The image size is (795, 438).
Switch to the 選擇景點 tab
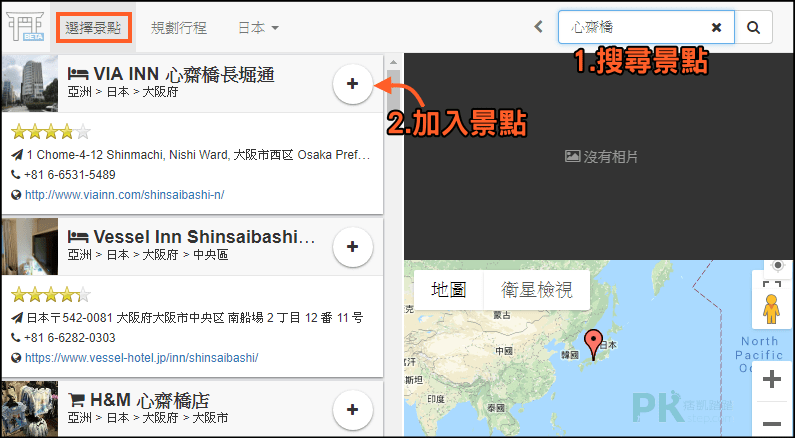pos(93,28)
